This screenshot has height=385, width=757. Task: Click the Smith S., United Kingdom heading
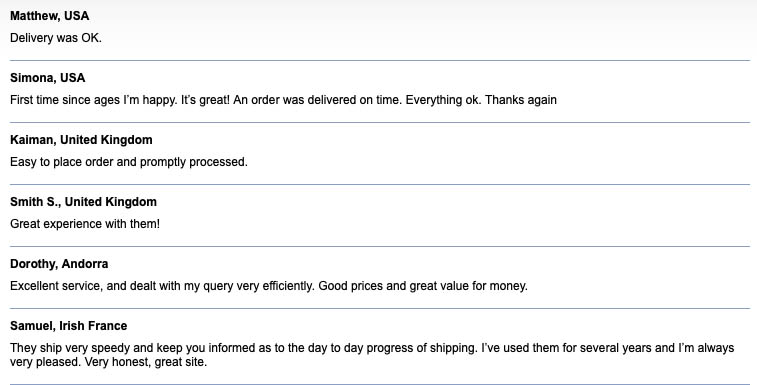point(84,202)
